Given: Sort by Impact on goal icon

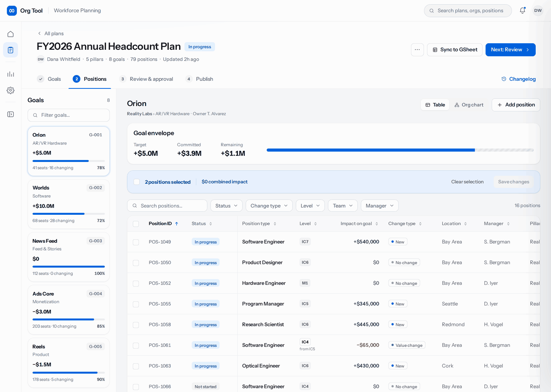Looking at the screenshot, I should point(377,224).
